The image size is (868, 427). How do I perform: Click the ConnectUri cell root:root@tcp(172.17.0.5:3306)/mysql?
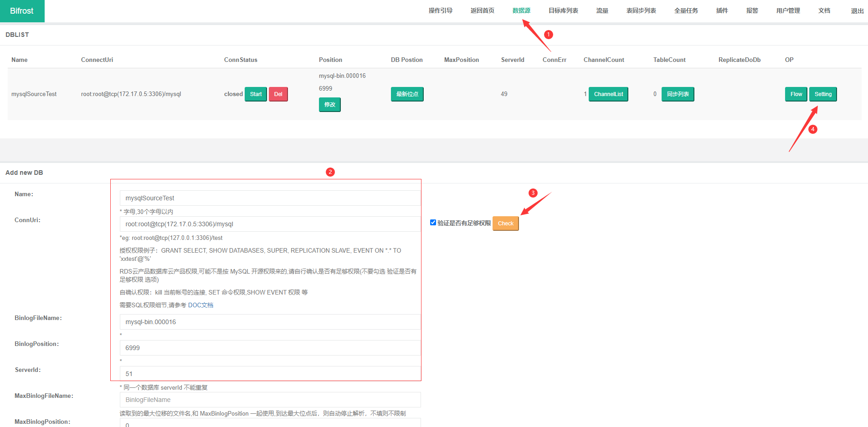pyautogui.click(x=131, y=94)
